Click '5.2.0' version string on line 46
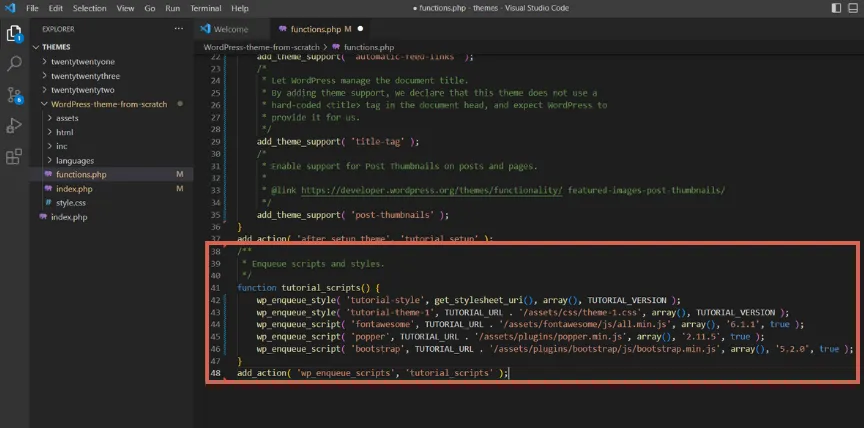Image resolution: width=864 pixels, height=428 pixels. click(792, 349)
